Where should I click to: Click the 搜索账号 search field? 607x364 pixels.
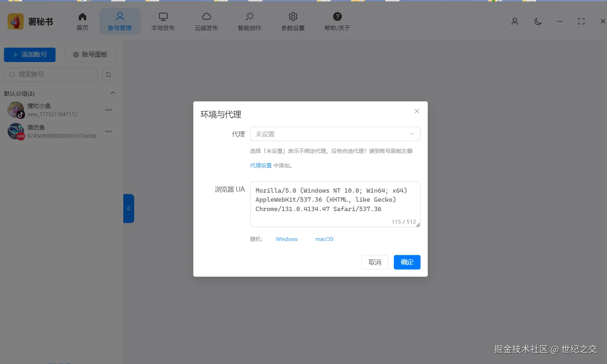[x=50, y=74]
